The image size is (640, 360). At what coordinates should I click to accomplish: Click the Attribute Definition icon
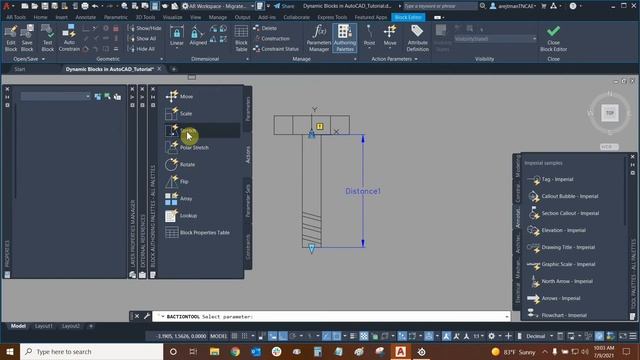(418, 38)
